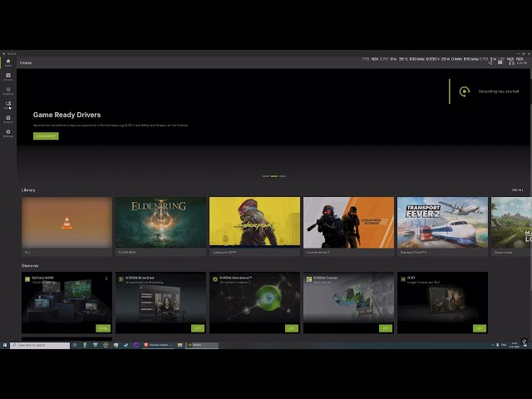Show hidden system tray icons
The image size is (532, 399).
(492, 345)
